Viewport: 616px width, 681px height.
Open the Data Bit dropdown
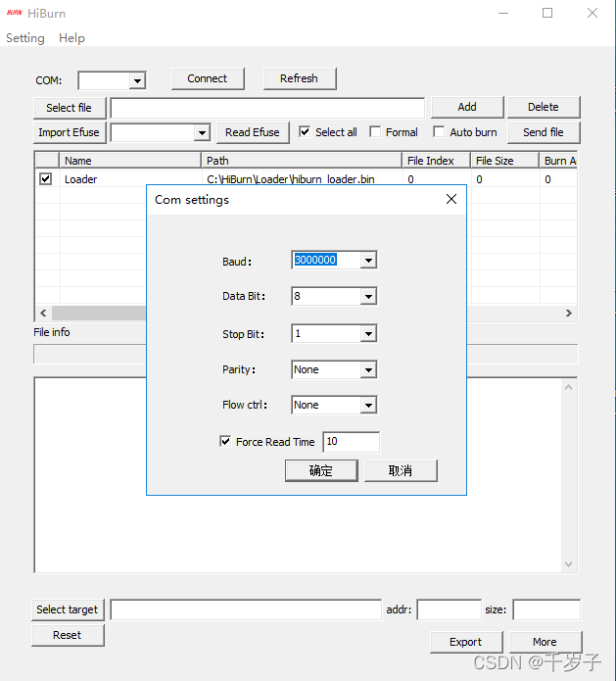(368, 297)
